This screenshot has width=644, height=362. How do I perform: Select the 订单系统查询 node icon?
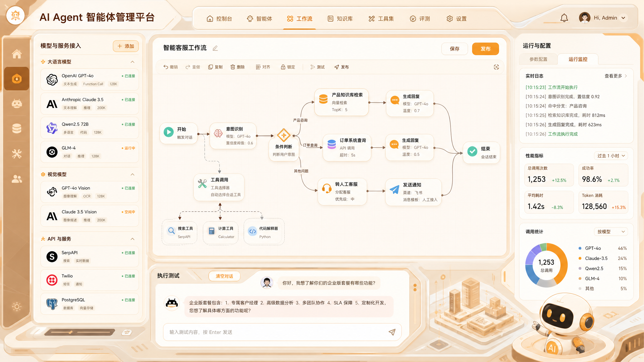pyautogui.click(x=332, y=144)
